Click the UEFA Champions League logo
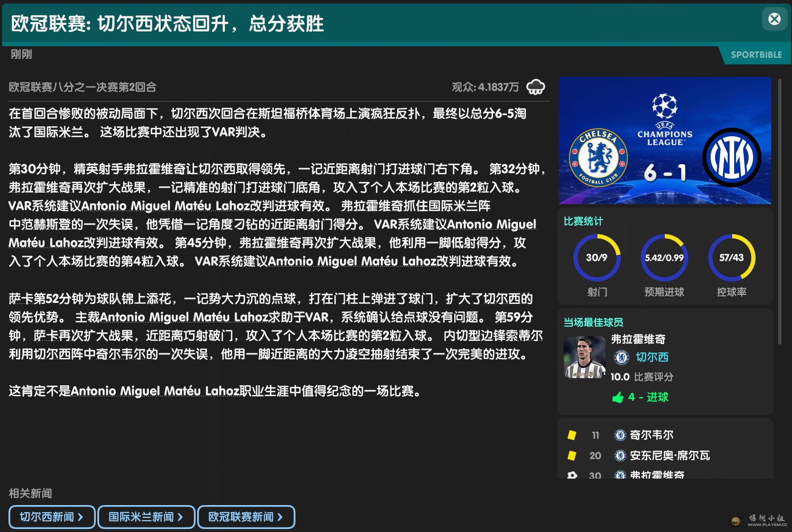Image resolution: width=792 pixels, height=532 pixels. [665, 120]
